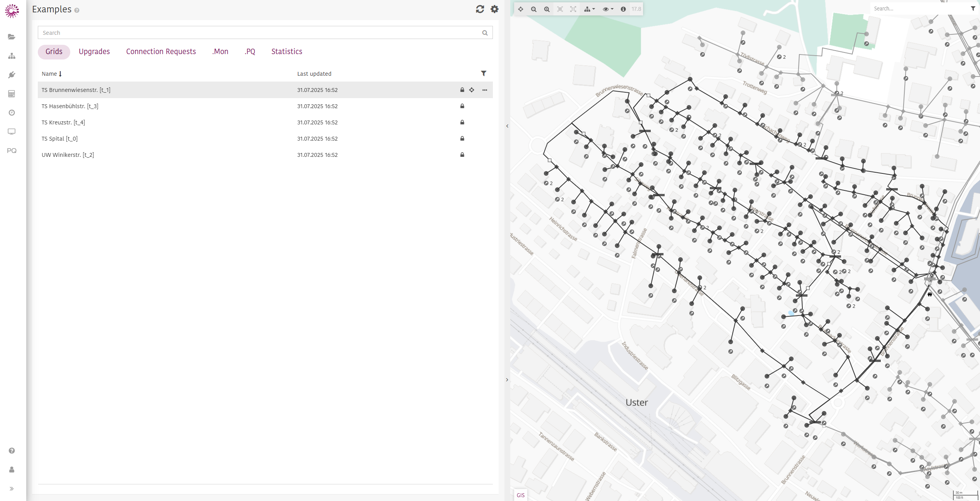Switch to the Connection Requests tab
This screenshot has width=980, height=501.
point(161,52)
